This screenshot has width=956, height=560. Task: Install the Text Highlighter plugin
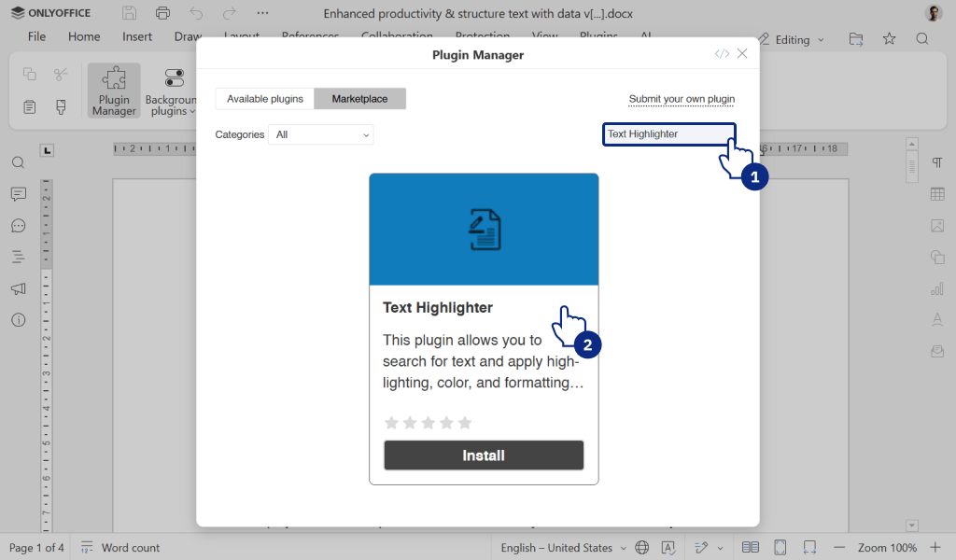click(484, 455)
